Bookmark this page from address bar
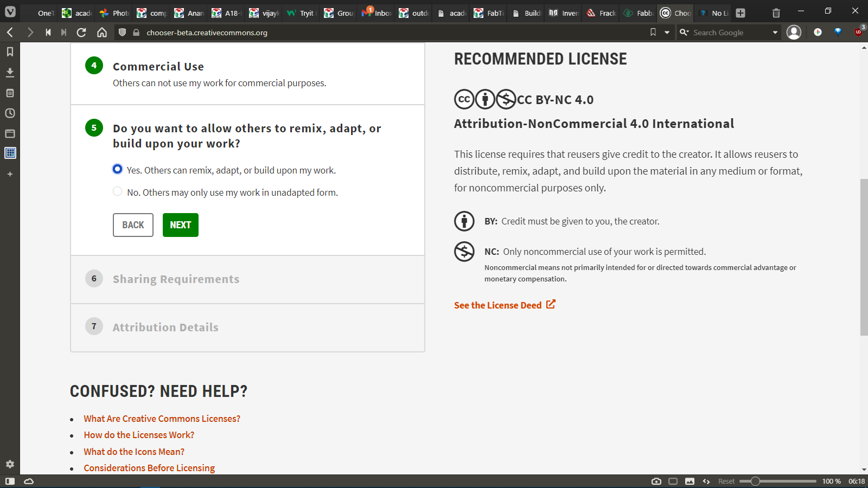Screen dimensions: 868x488 [653, 33]
